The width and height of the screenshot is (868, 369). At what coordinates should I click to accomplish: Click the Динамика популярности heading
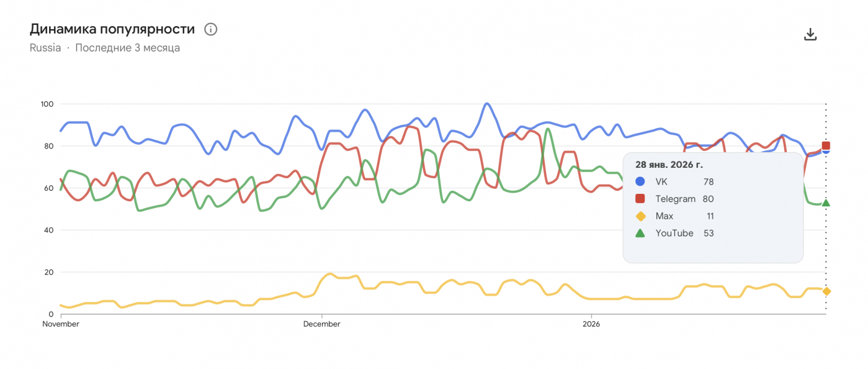click(x=112, y=29)
